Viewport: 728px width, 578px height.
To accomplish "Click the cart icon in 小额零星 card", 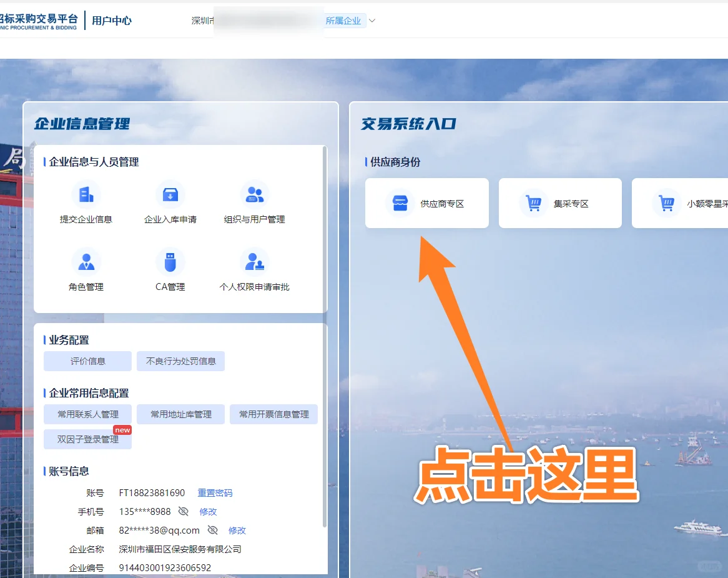I will 667,202.
